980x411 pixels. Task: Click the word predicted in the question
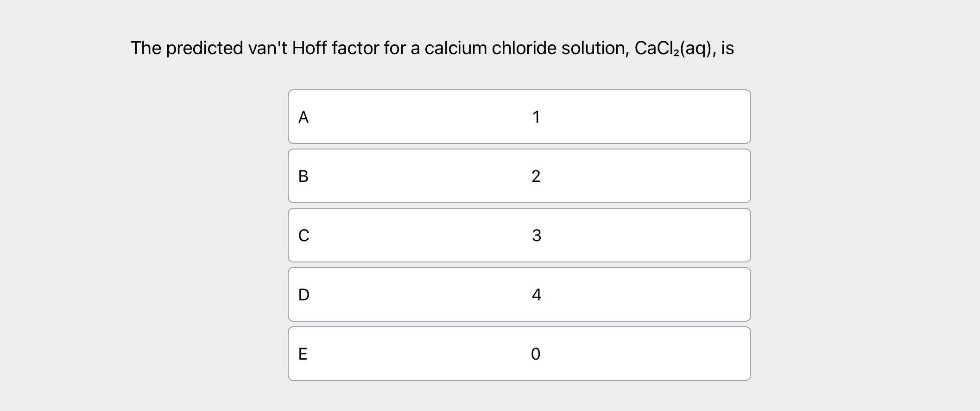[204, 49]
